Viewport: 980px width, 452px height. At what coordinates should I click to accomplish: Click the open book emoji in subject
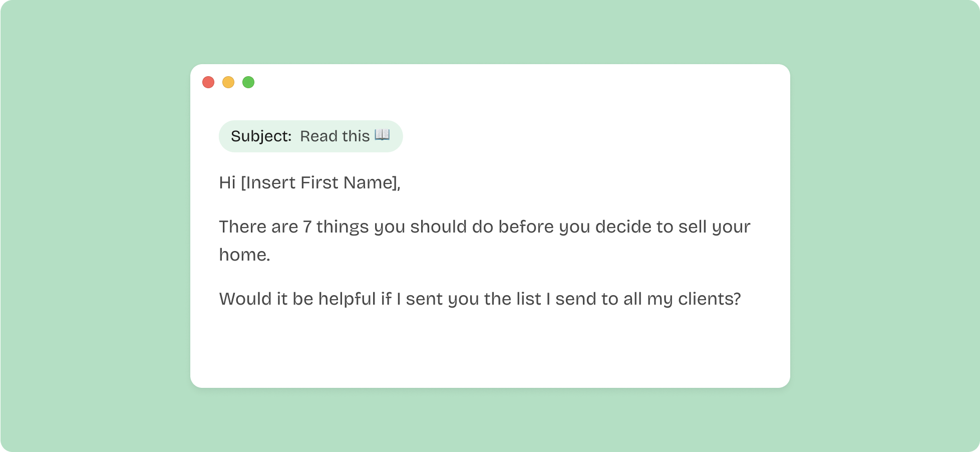(382, 135)
